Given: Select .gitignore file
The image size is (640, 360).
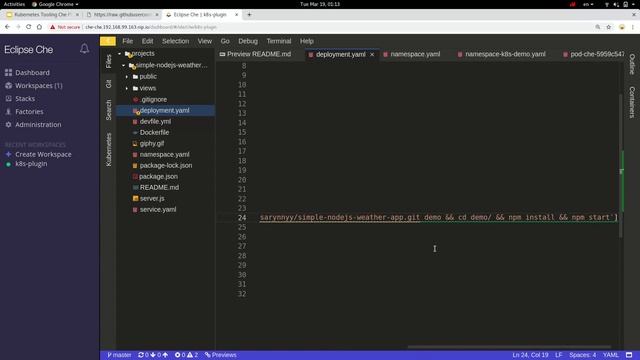Looking at the screenshot, I should (x=153, y=99).
